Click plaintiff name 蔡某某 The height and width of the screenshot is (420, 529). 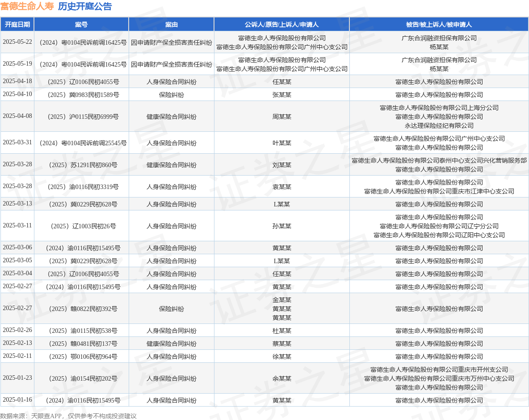tap(282, 344)
